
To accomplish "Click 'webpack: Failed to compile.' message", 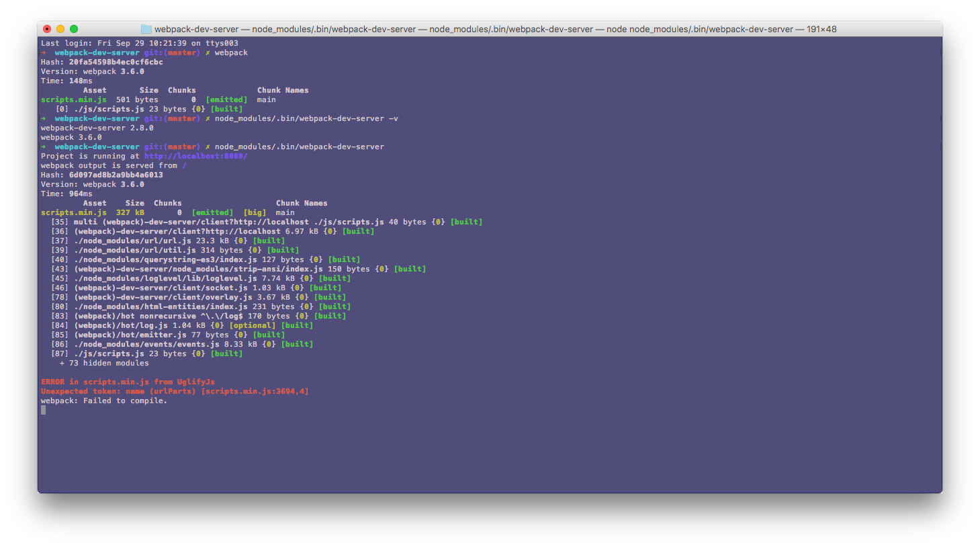I will [x=104, y=401].
